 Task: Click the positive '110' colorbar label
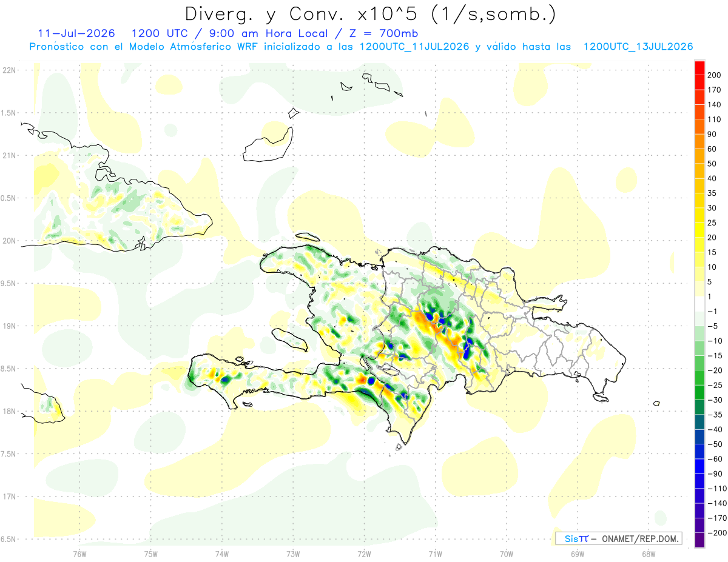pyautogui.click(x=714, y=119)
